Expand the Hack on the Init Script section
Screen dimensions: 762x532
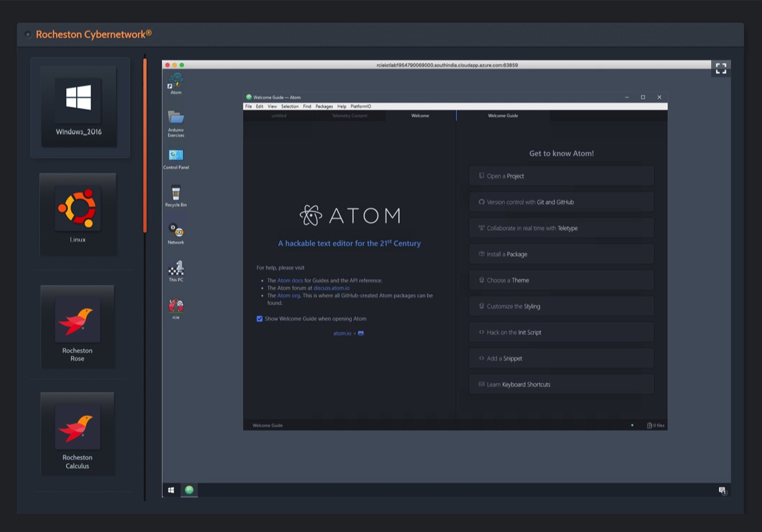pyautogui.click(x=561, y=332)
